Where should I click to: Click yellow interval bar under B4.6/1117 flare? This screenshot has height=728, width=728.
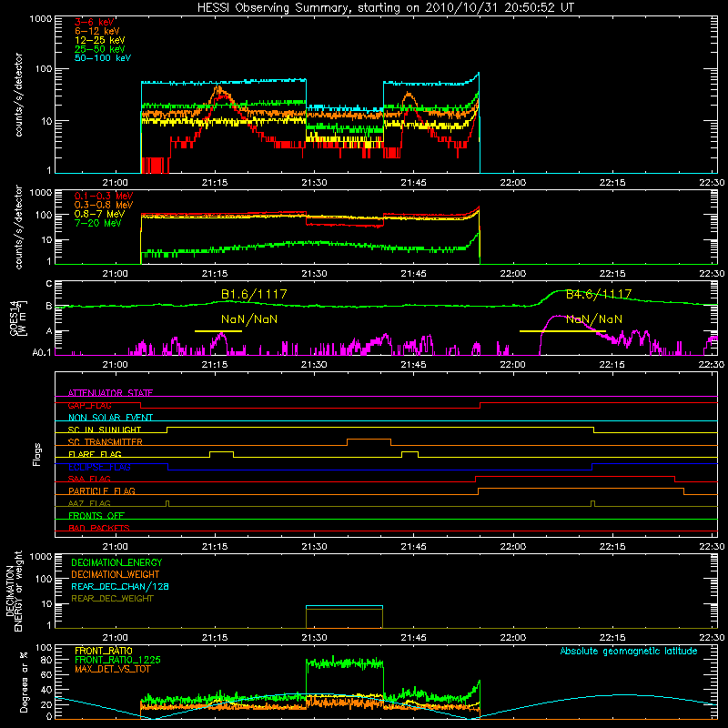(x=562, y=331)
